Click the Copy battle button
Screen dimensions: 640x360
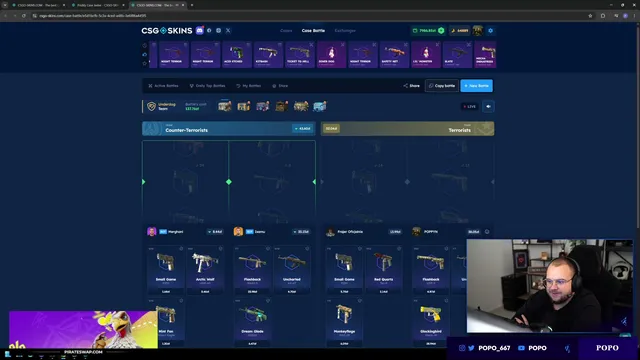(442, 86)
